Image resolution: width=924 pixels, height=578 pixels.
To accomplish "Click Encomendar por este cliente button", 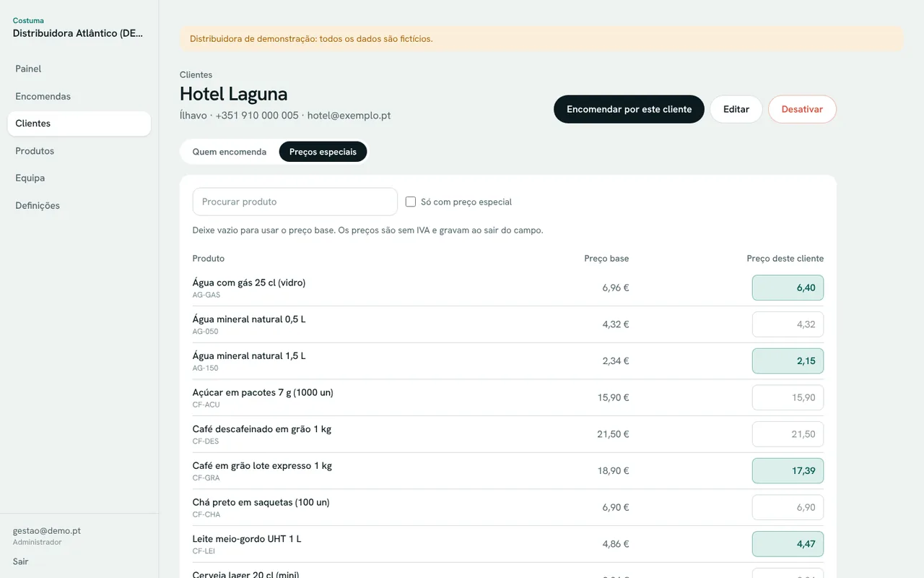I will coord(629,109).
